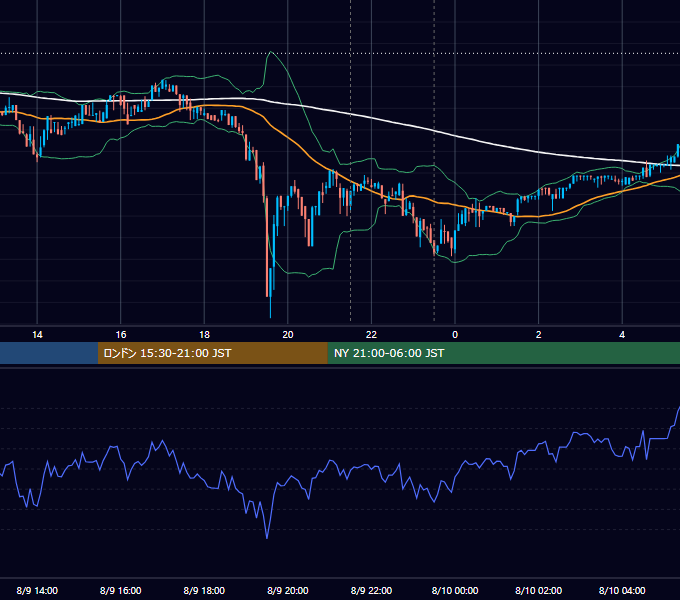Click the 8/10 00:00 label on the lower axis

455,590
